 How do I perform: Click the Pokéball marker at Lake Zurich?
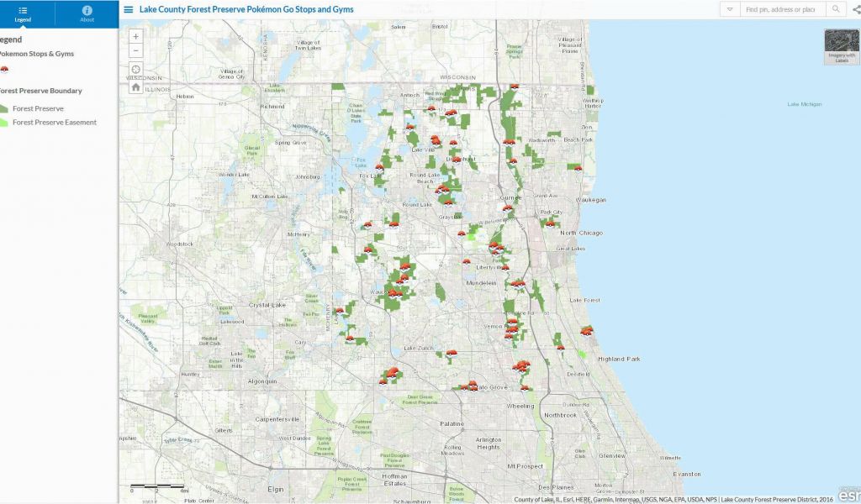tap(451, 354)
